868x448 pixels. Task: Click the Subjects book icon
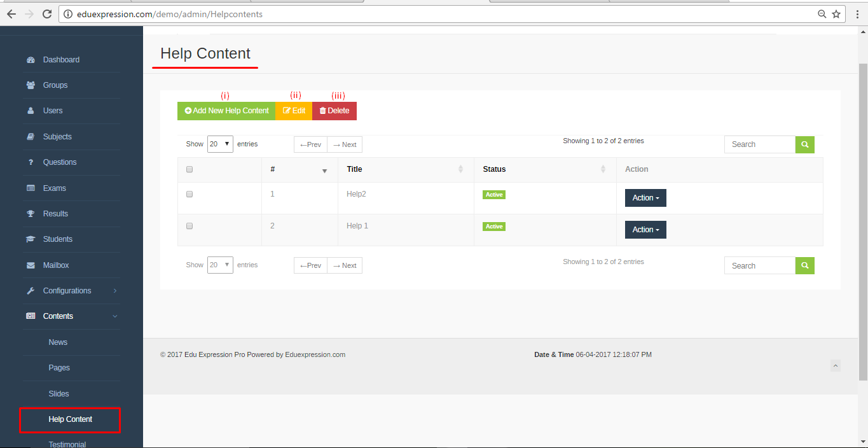(x=31, y=137)
